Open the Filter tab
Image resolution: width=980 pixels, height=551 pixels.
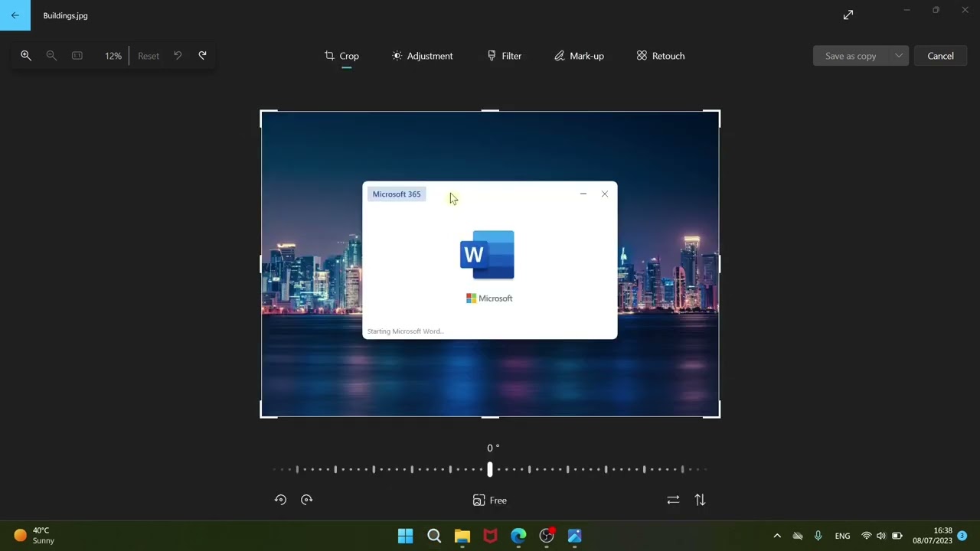[504, 56]
